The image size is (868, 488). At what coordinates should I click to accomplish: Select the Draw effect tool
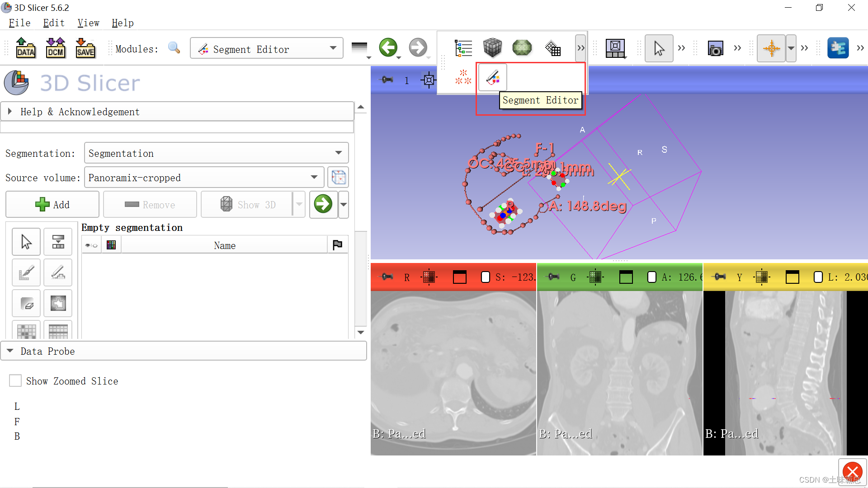(x=58, y=272)
